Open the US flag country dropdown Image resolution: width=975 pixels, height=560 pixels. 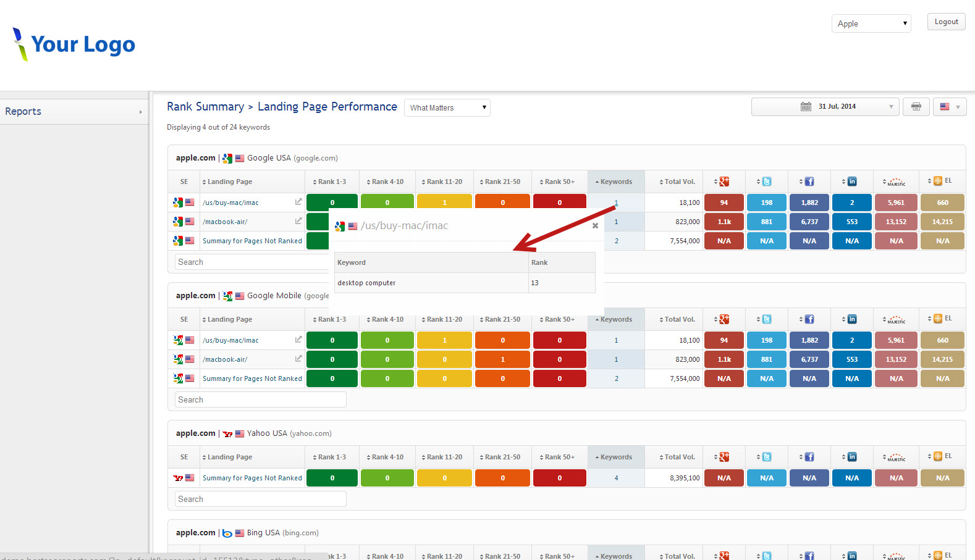(950, 107)
